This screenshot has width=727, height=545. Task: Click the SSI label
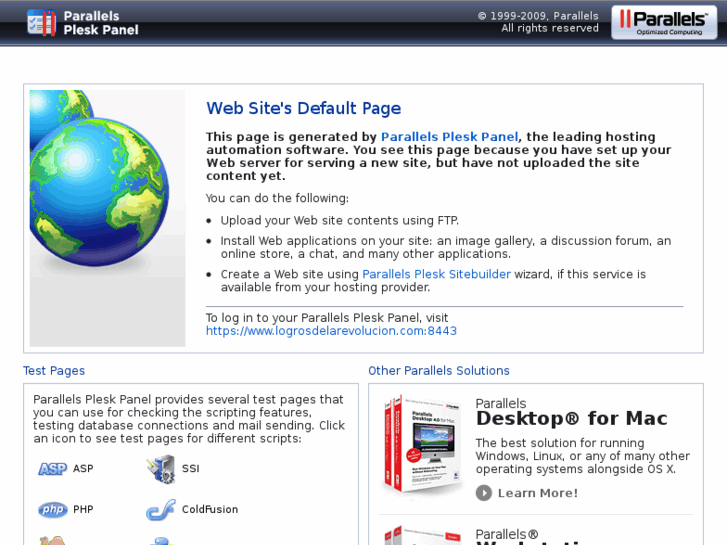pyautogui.click(x=191, y=469)
